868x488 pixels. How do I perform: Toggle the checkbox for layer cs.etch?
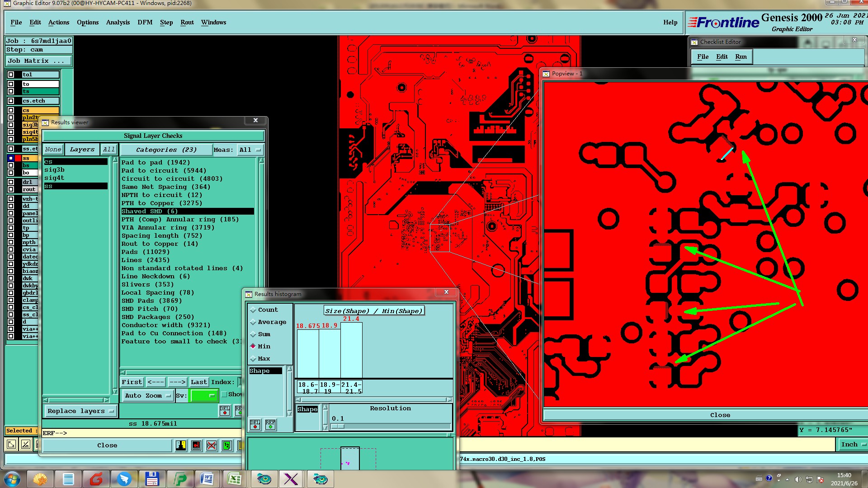click(11, 101)
